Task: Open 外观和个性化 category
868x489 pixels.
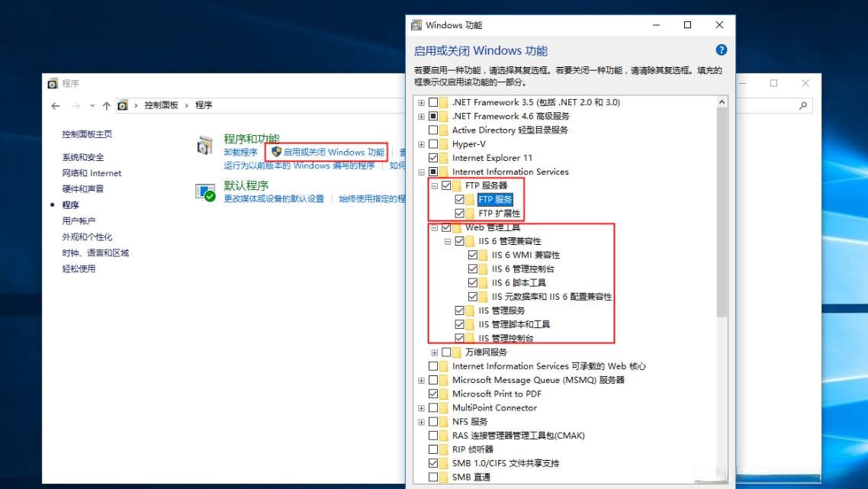Action: coord(87,237)
